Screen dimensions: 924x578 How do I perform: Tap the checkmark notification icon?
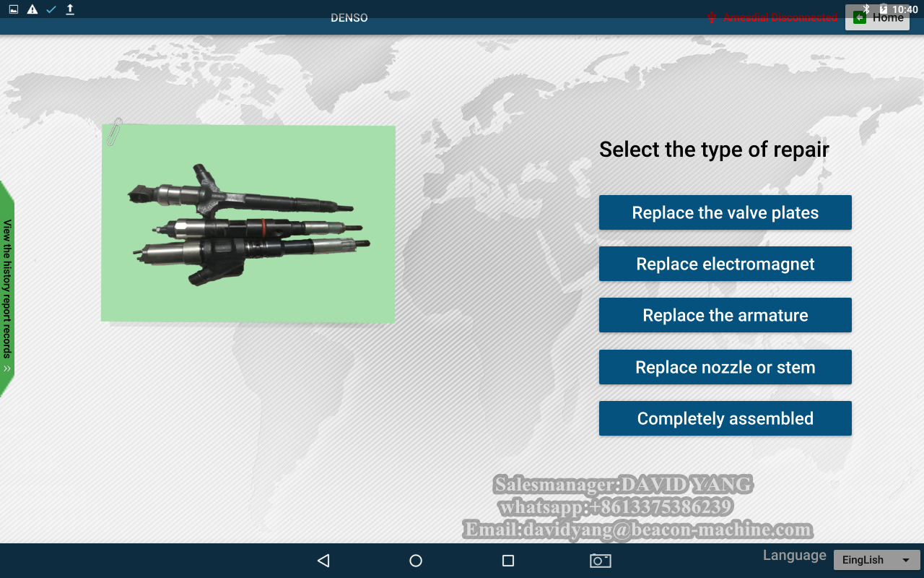point(51,9)
